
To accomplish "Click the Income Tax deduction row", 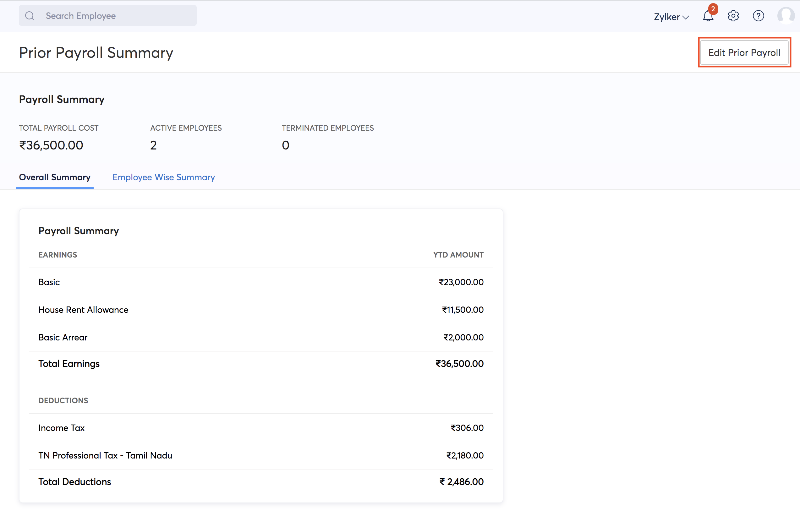I will point(62,428).
